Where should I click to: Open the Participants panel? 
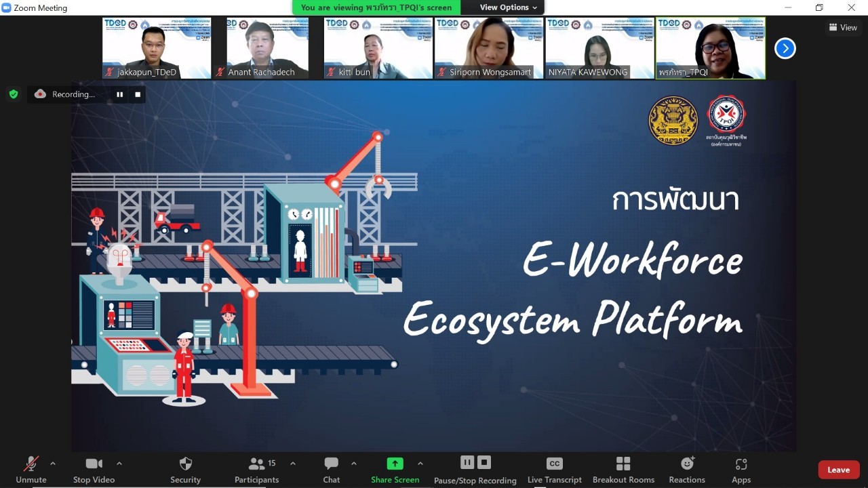(x=256, y=469)
